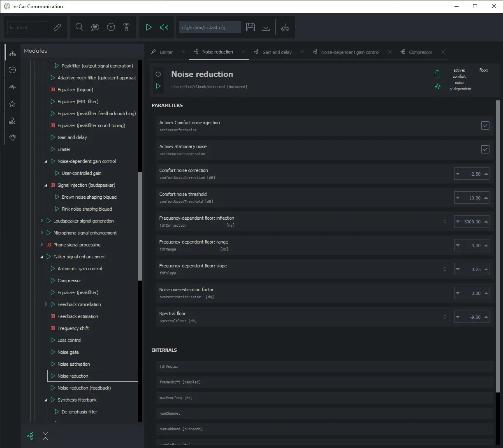Expand the Phone signal processing node
Screen dimensions: 503x448
pos(42,245)
